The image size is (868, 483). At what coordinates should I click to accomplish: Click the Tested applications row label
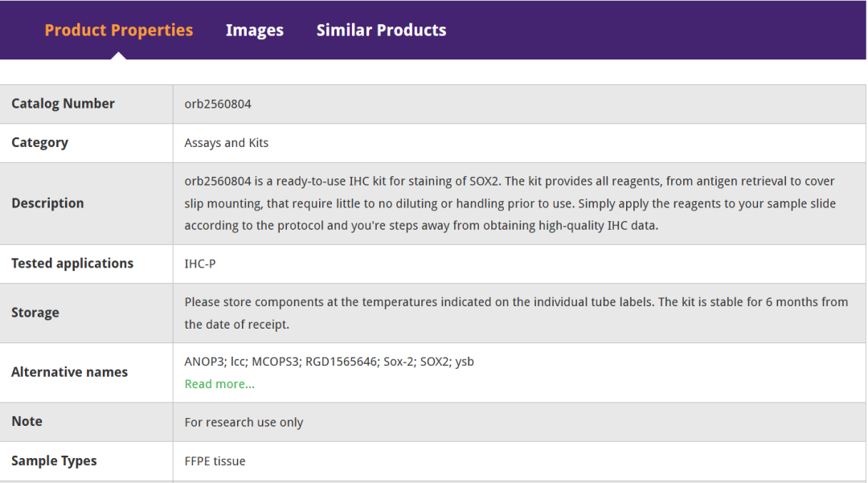[72, 264]
